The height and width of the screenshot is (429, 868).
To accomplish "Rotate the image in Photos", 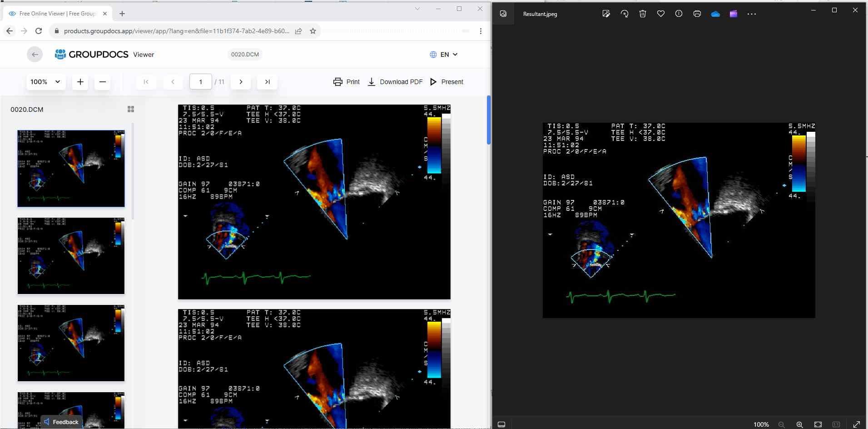I will [x=625, y=14].
